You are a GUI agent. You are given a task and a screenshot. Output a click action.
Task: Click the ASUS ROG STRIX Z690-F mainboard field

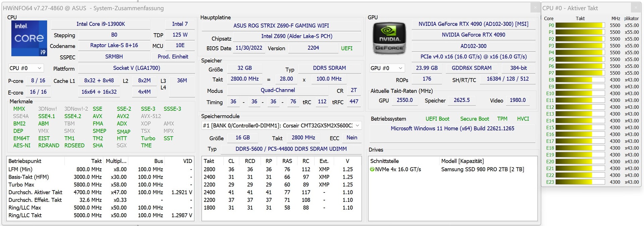(281, 25)
